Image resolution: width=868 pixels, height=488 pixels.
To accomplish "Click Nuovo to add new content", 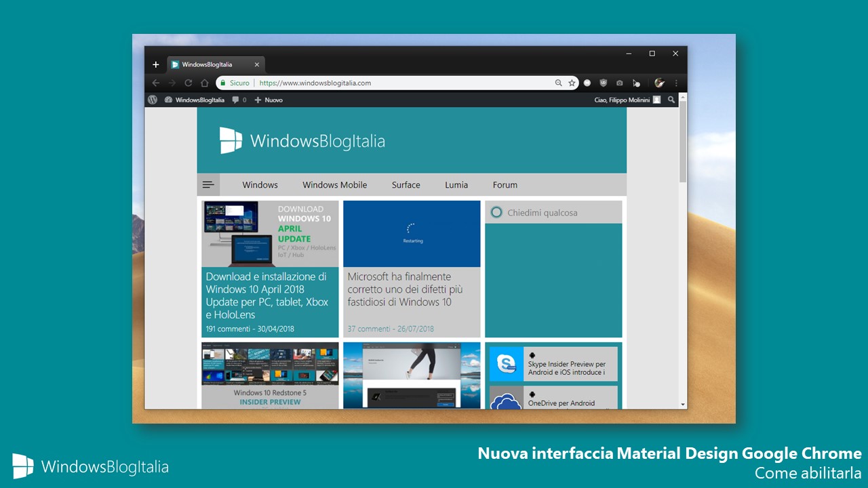I will (x=269, y=100).
